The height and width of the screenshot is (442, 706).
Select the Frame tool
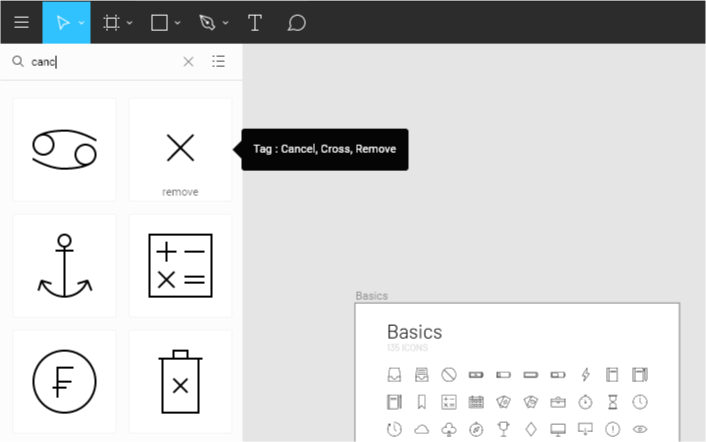click(111, 23)
